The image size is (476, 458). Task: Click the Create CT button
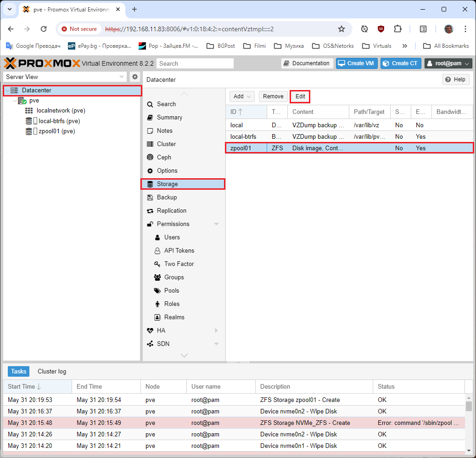click(x=401, y=63)
